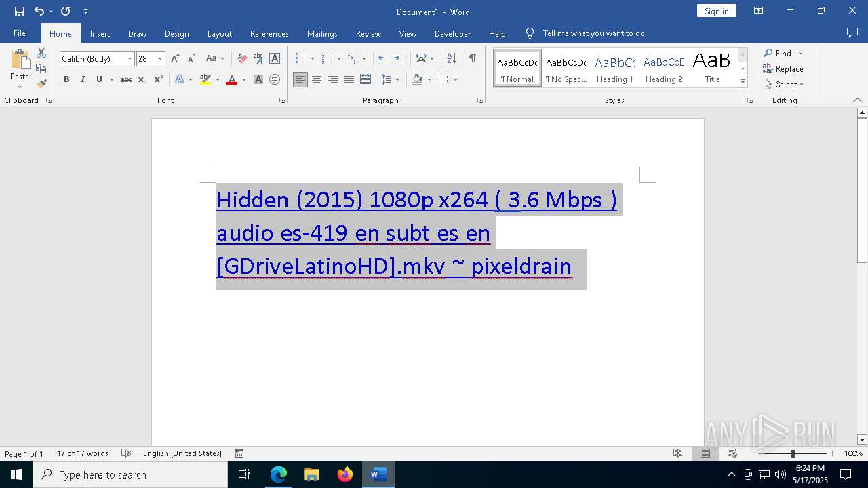Copy the selection
The width and height of the screenshot is (868, 488).
click(41, 68)
